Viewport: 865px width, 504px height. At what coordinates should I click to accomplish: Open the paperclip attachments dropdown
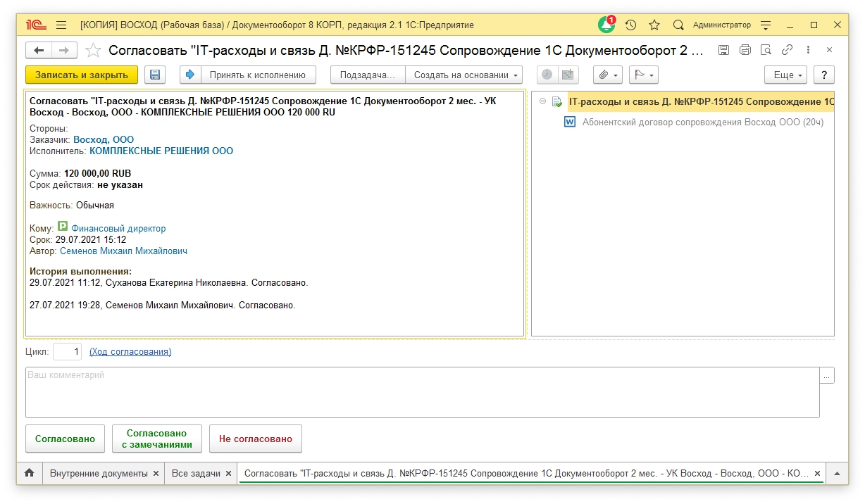tap(609, 75)
